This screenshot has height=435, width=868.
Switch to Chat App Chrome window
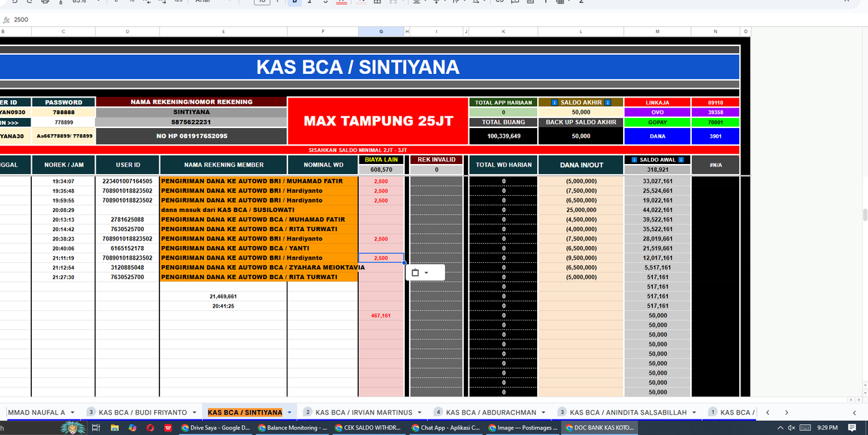point(446,428)
